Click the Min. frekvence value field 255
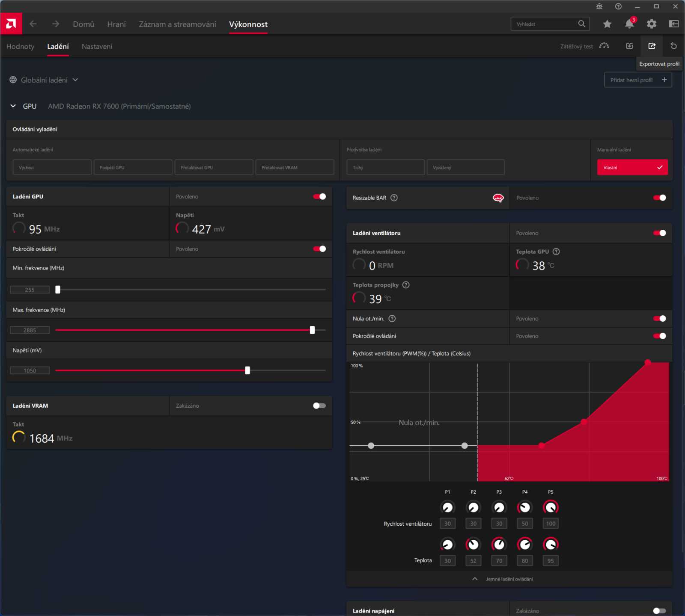The width and height of the screenshot is (685, 616). click(x=30, y=290)
